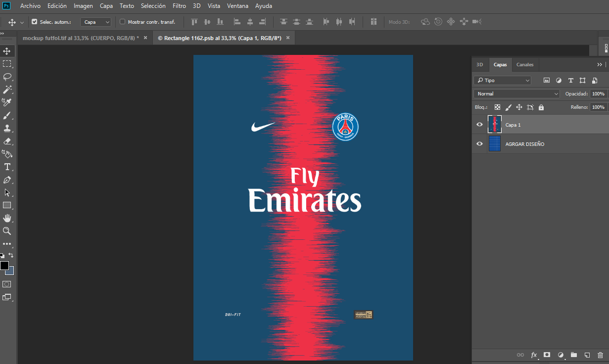Link layers using the chain button

(520, 355)
